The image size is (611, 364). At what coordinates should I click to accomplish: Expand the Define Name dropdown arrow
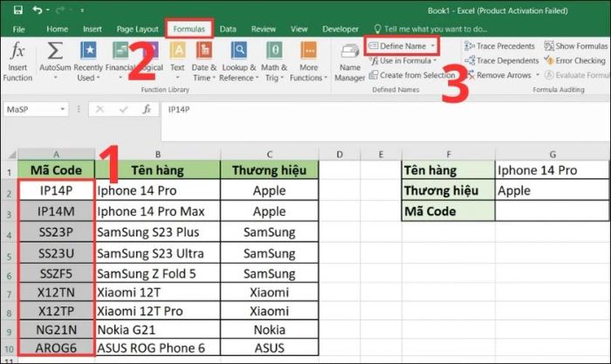(433, 46)
